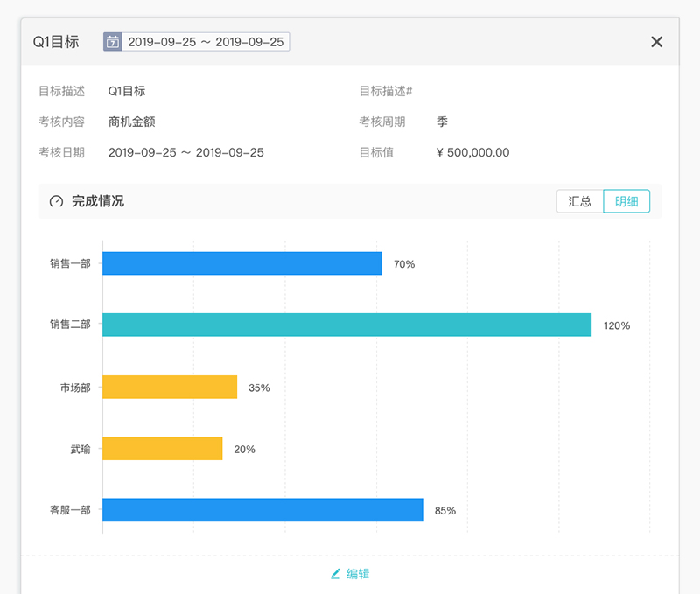
Task: Click the 武瑜 yellow bar
Action: click(x=162, y=449)
